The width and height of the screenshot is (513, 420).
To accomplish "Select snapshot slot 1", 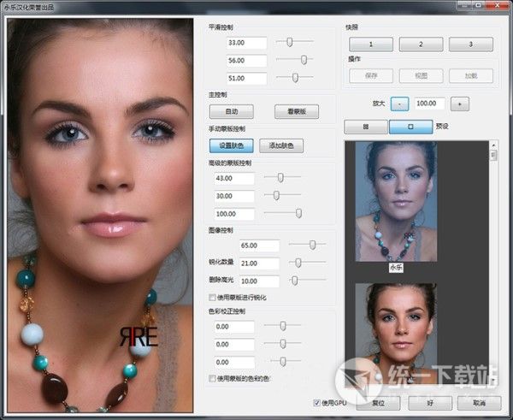I will point(370,44).
